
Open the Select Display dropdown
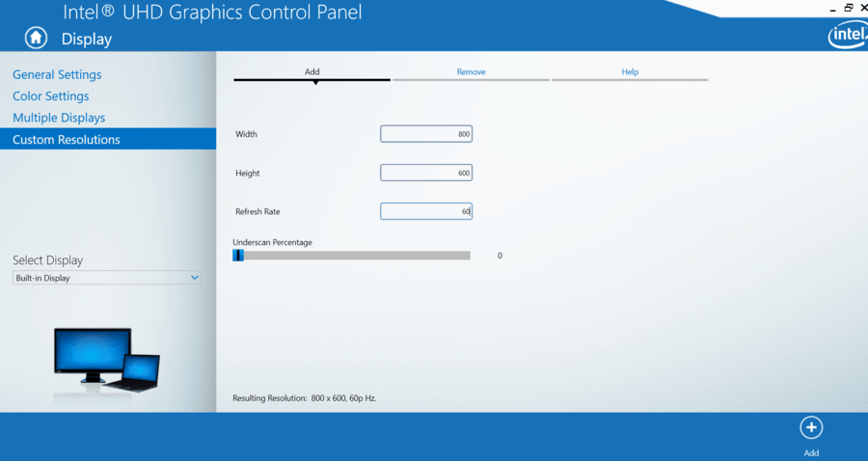coord(106,278)
